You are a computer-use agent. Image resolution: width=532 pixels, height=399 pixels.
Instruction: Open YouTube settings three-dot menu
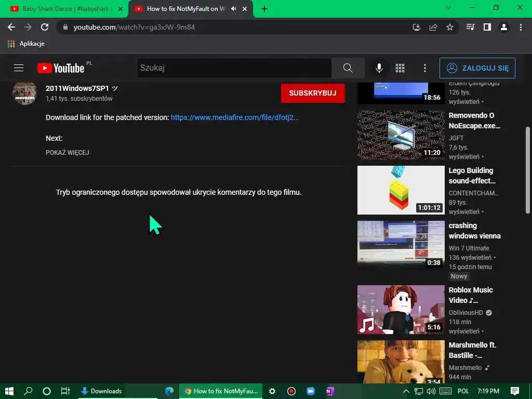point(425,68)
